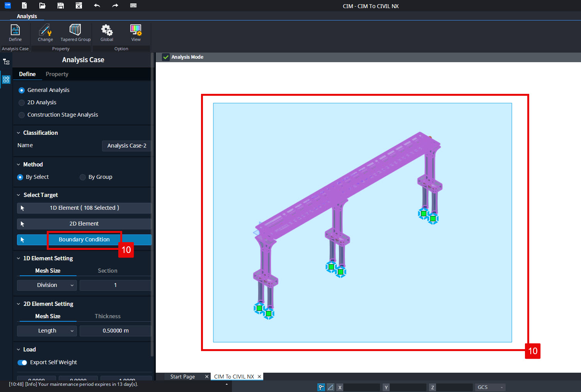Click the Undo arrow icon
This screenshot has width=581, height=392.
click(x=97, y=5)
